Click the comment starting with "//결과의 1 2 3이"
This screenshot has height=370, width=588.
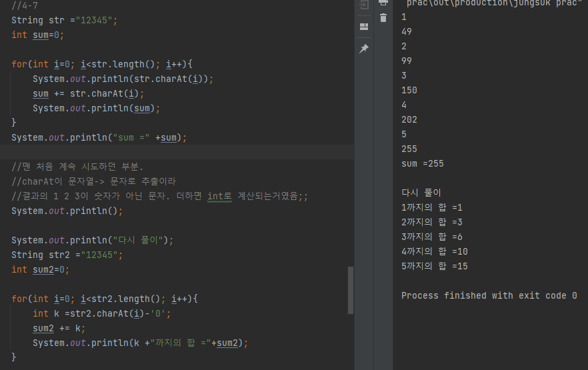click(160, 196)
